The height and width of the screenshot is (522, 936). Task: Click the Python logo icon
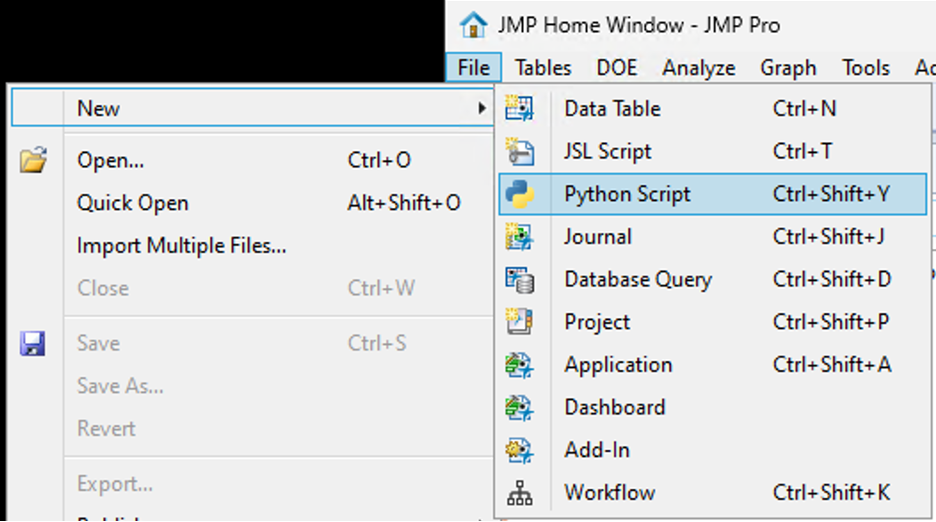click(520, 194)
